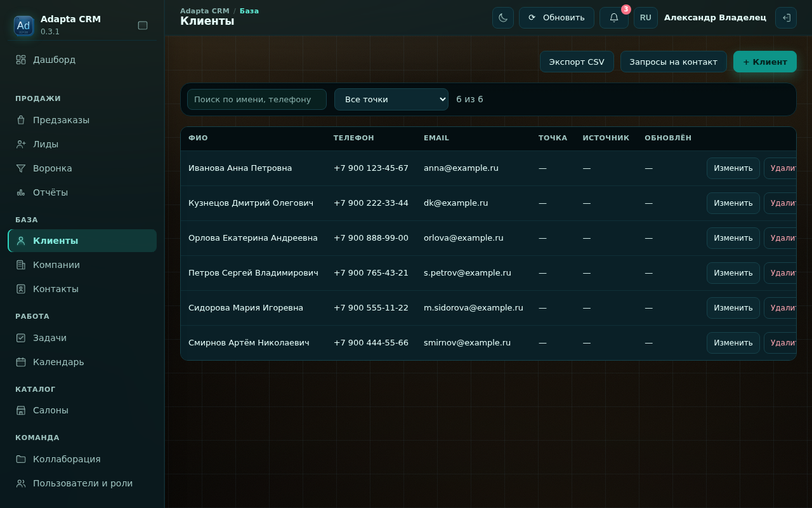
Task: Click the Компании building icon
Action: coord(21,265)
